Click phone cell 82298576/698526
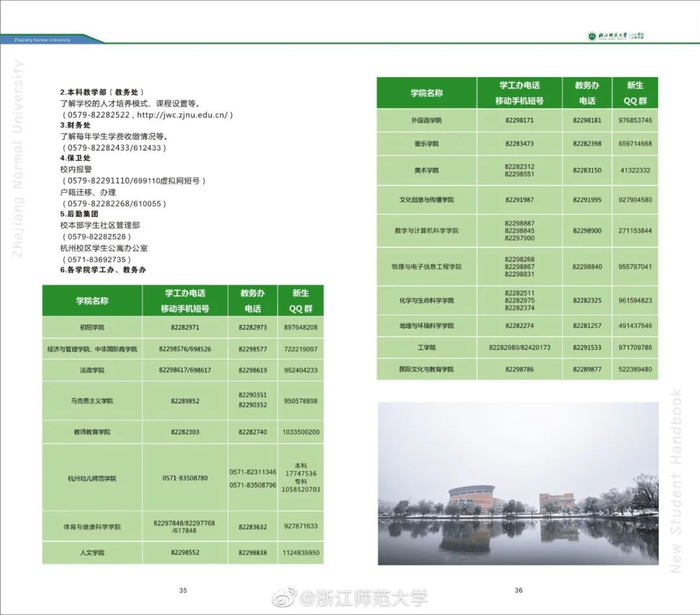The width and height of the screenshot is (700, 615). 185,349
